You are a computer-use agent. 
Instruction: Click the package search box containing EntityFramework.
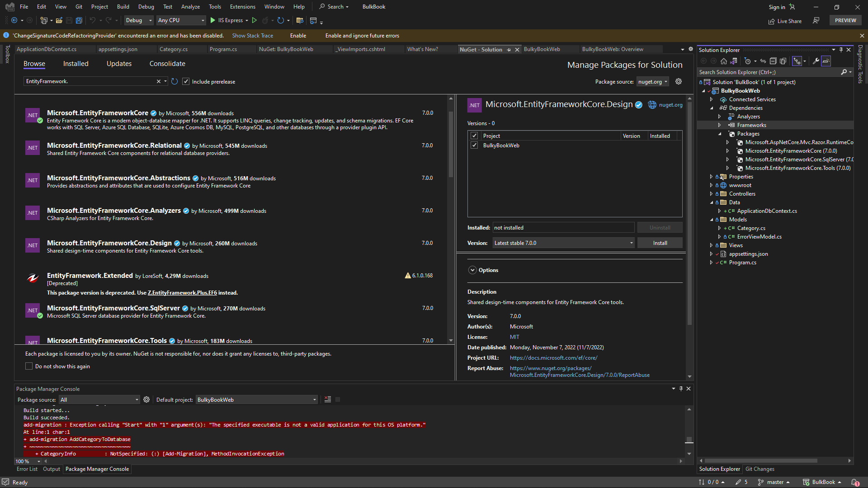(x=90, y=81)
